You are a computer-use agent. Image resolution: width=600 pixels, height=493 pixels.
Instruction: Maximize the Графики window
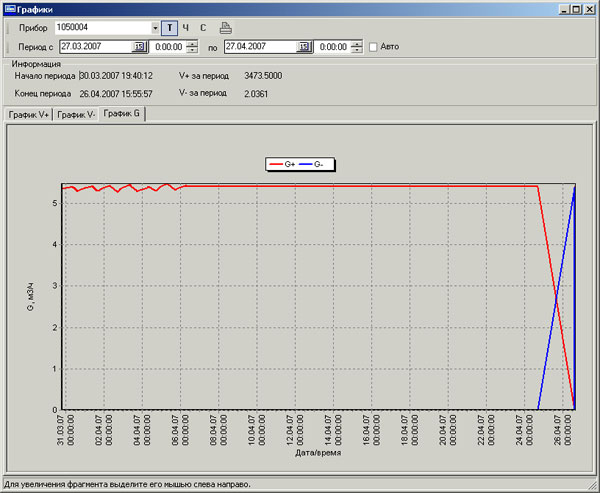pyautogui.click(x=574, y=8)
